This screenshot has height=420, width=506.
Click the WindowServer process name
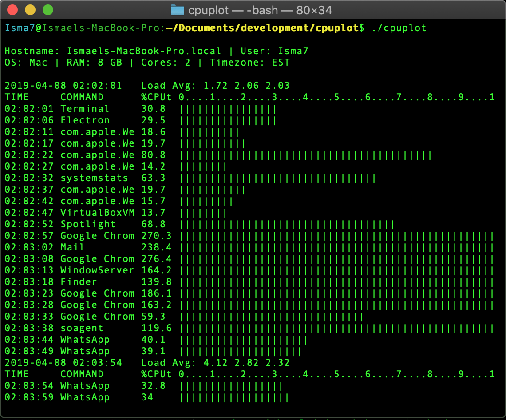[x=97, y=270]
